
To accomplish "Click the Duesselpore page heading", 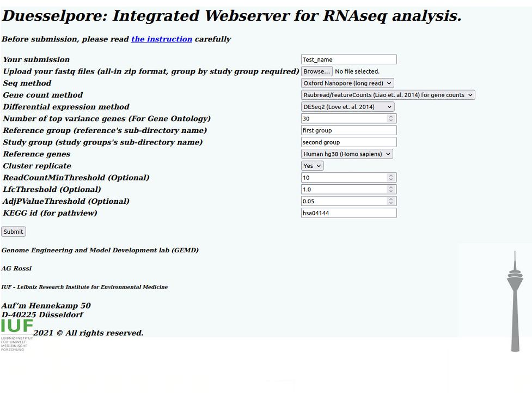I will pos(232,16).
